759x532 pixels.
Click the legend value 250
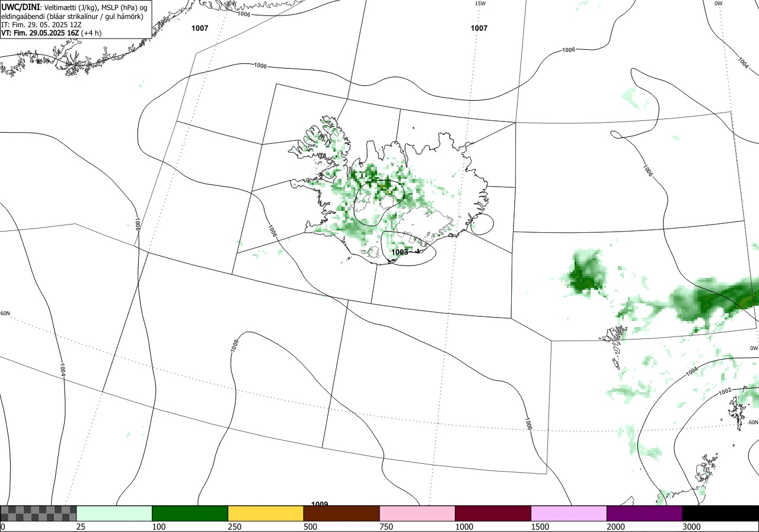click(235, 527)
